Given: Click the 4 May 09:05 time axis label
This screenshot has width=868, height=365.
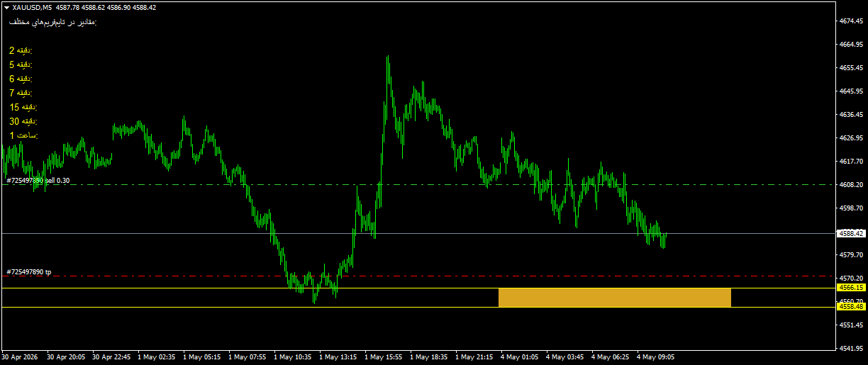Looking at the screenshot, I should click(655, 358).
